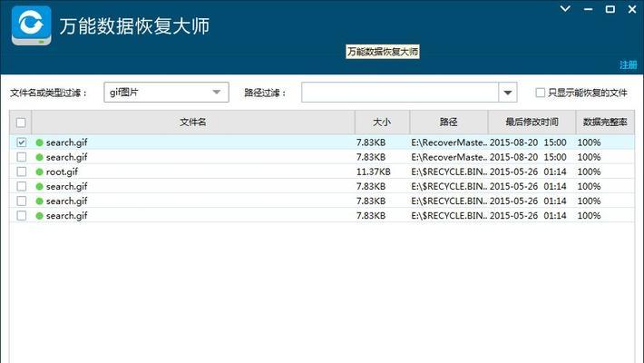Click the 100% integrity value of root.gif
Image resolution: width=644 pixels, height=363 pixels.
click(x=589, y=172)
